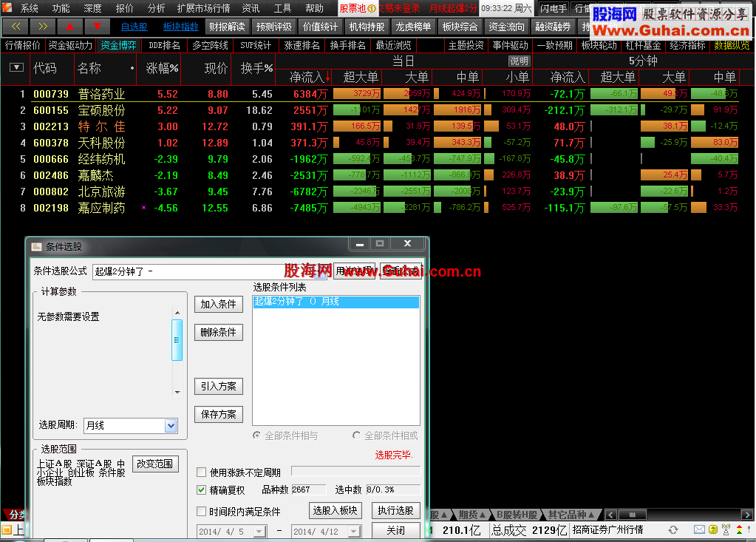756x542 pixels.
Task: Click the parameter list scroll up arrow
Action: coord(177,313)
